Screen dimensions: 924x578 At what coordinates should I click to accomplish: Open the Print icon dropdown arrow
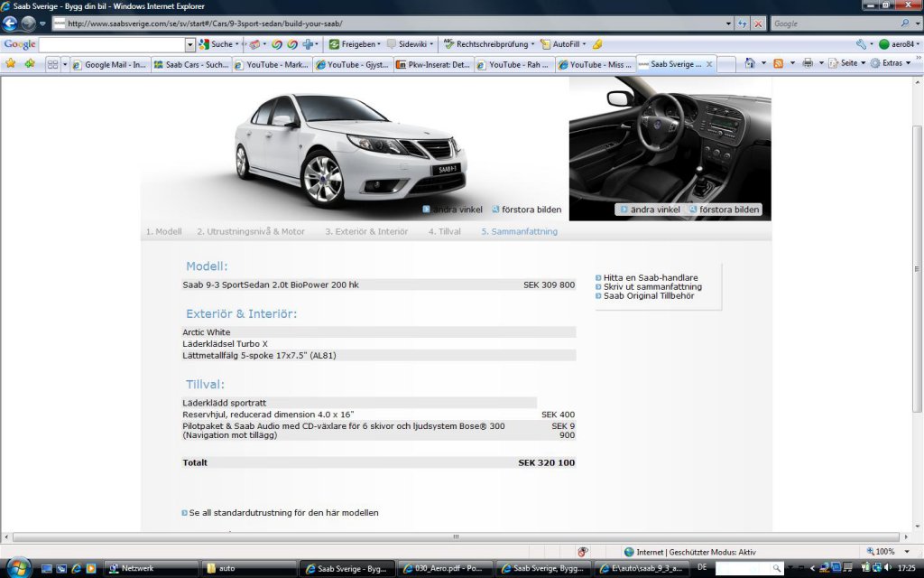821,63
